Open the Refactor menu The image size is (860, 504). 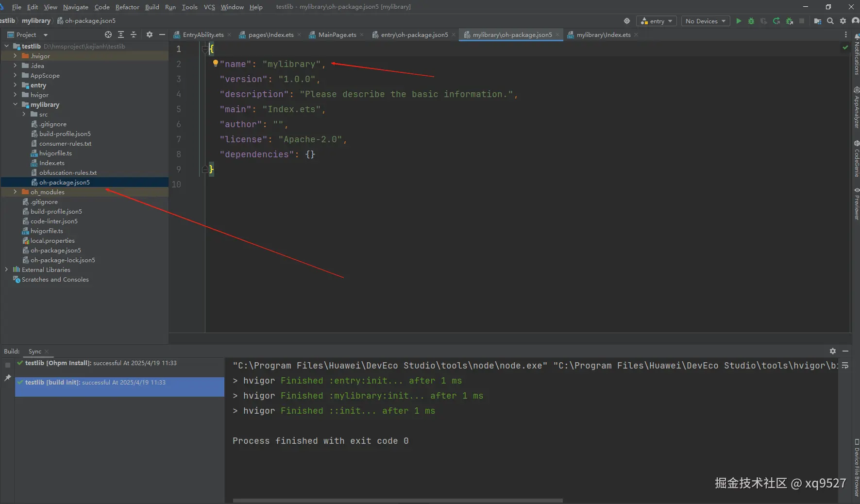[x=127, y=7]
